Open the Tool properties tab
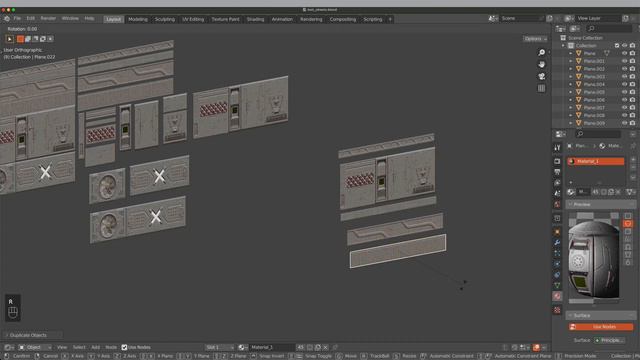 557,148
